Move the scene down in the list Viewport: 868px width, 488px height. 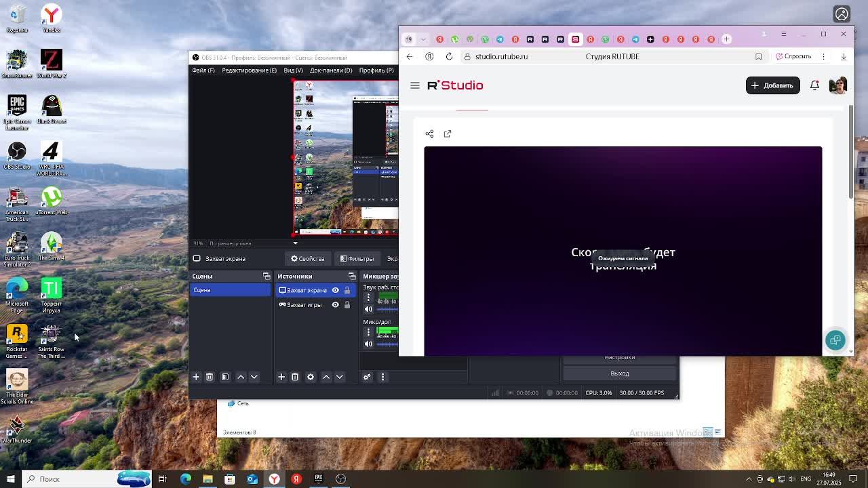[x=254, y=377]
